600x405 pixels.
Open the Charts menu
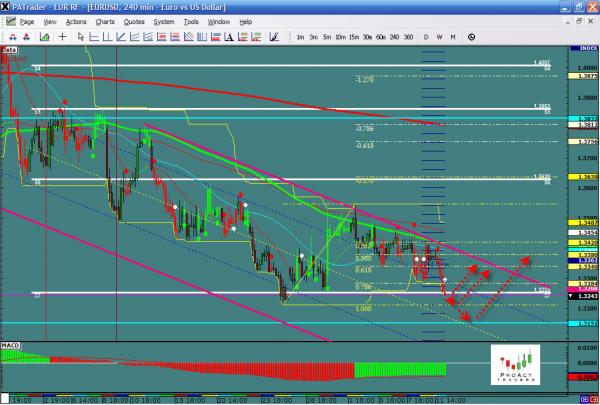[103, 20]
